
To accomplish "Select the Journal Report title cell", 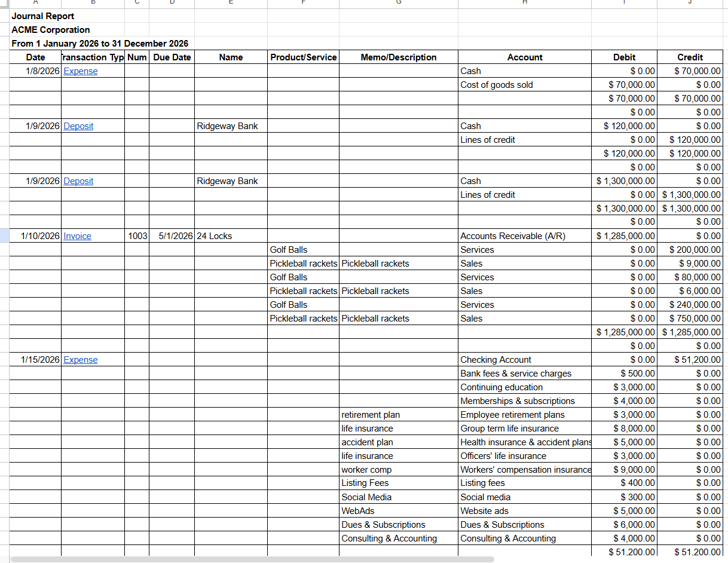I will pyautogui.click(x=43, y=16).
